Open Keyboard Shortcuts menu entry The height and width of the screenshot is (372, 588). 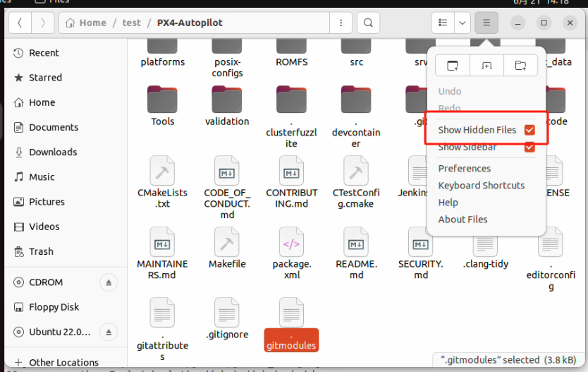(x=481, y=186)
